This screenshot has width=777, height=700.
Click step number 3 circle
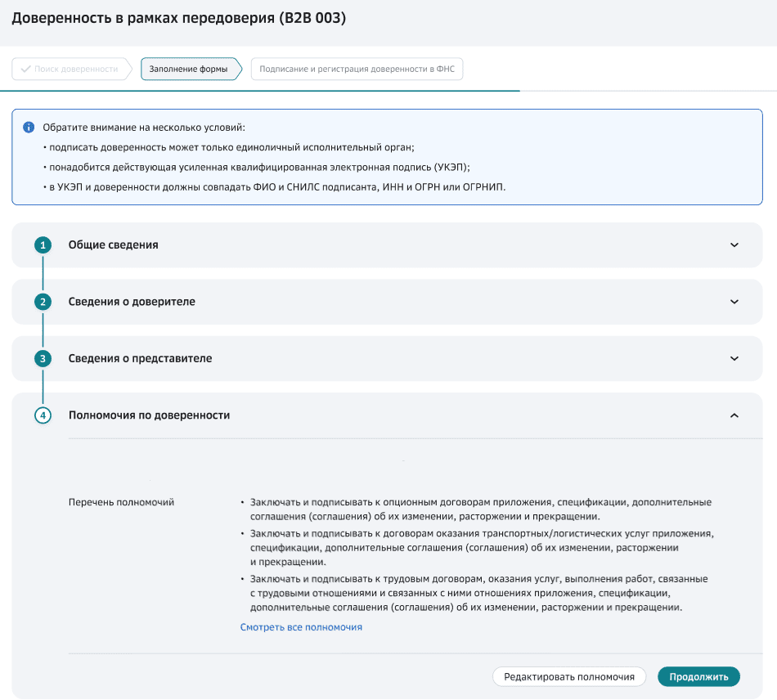pos(43,359)
